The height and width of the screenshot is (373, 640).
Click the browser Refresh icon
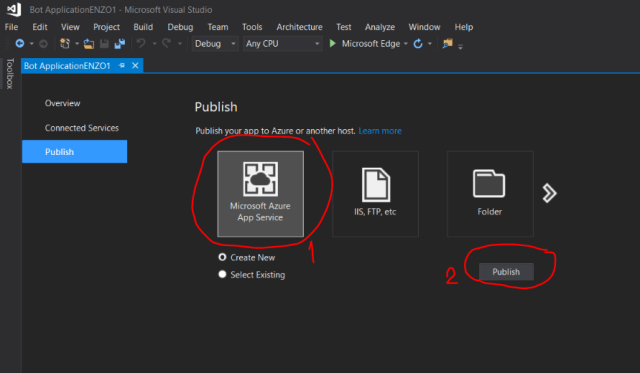point(418,44)
